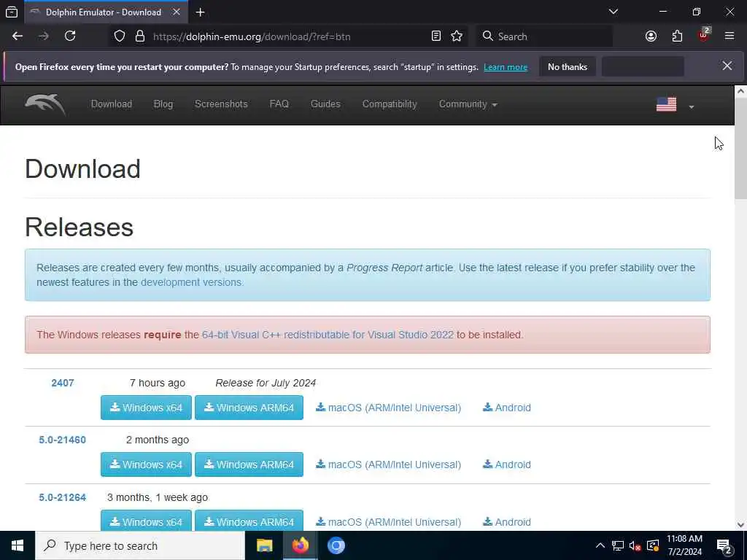Download macOS build for 5.0-21264

[388, 522]
